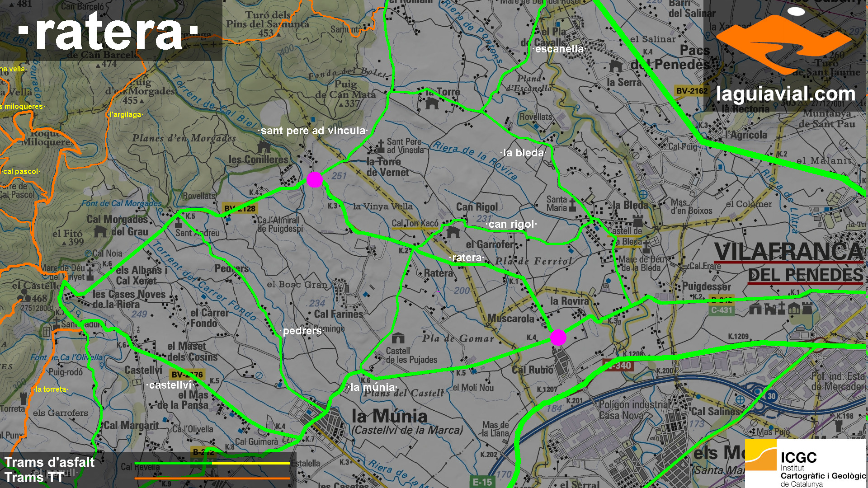Select the BV-2162 road shield
Screen dimensions: 868x488
[x=692, y=91]
